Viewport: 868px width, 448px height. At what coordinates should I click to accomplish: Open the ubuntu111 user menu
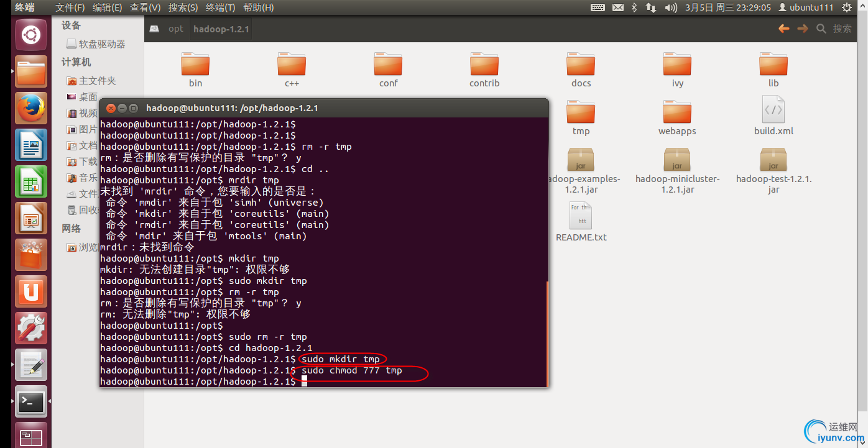click(x=806, y=7)
